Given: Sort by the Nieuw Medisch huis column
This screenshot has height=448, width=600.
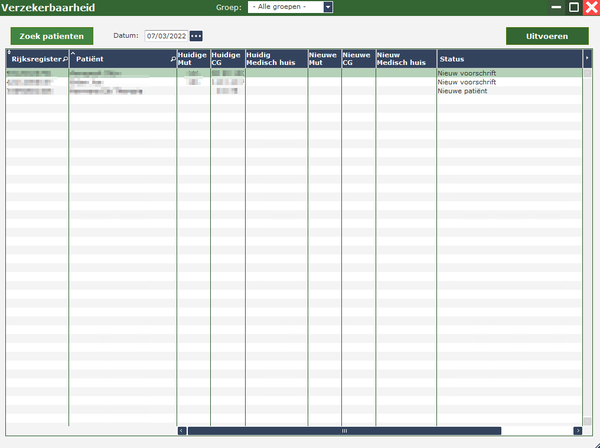Looking at the screenshot, I should point(405,59).
